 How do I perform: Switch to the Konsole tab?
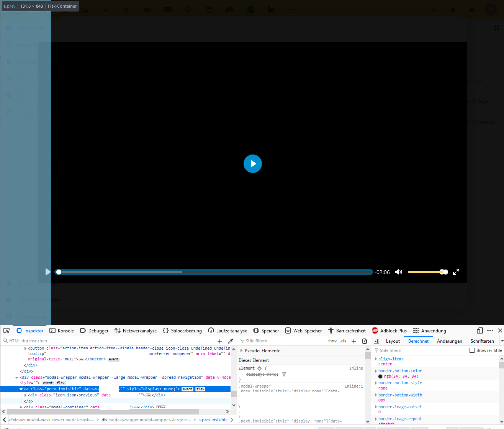pyautogui.click(x=65, y=330)
